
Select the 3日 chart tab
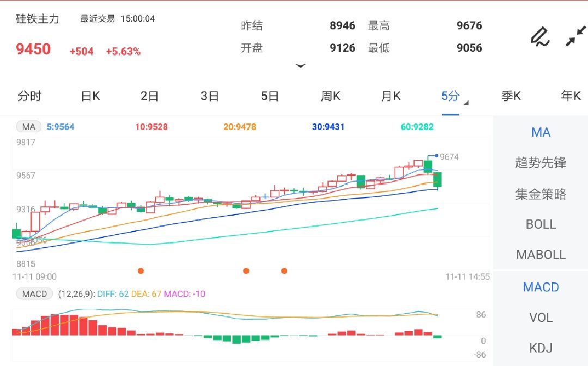coord(210,96)
